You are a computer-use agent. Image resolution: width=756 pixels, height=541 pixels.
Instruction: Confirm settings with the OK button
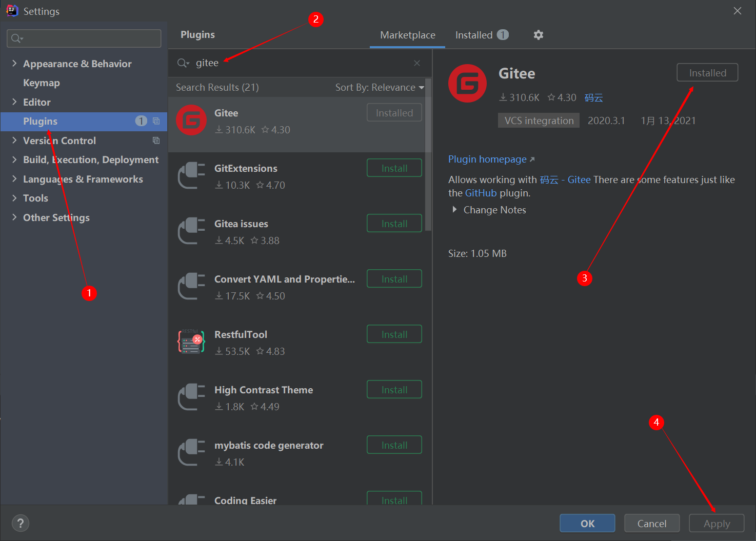(587, 523)
